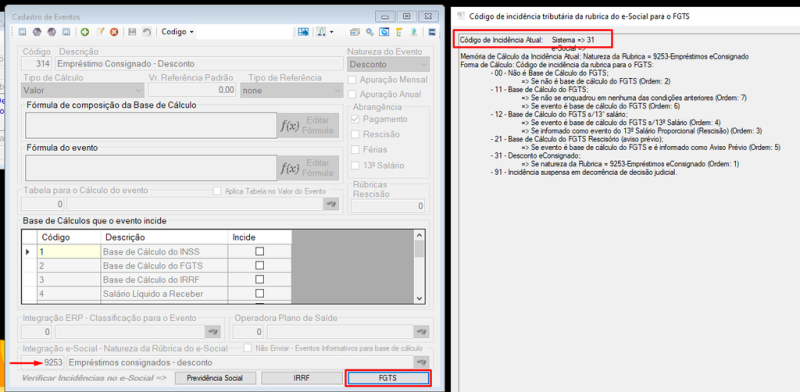Open Tipo de Referência dropdown showing none

[291, 90]
